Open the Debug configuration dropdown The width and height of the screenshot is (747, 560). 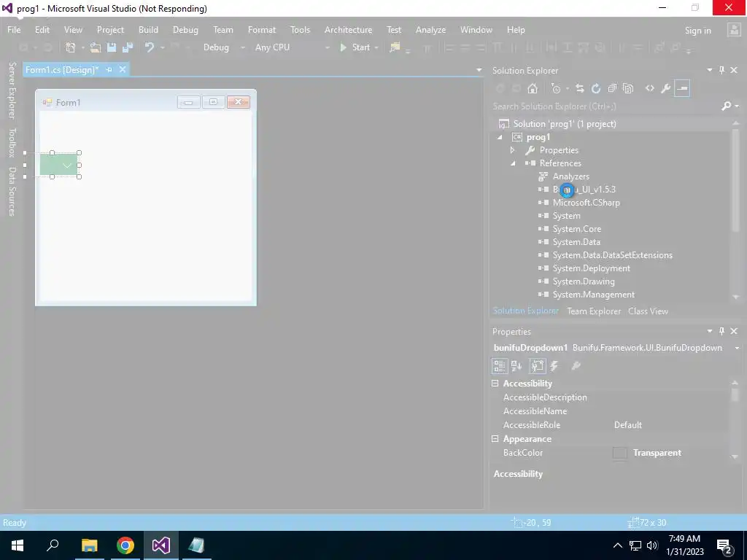pyautogui.click(x=242, y=47)
